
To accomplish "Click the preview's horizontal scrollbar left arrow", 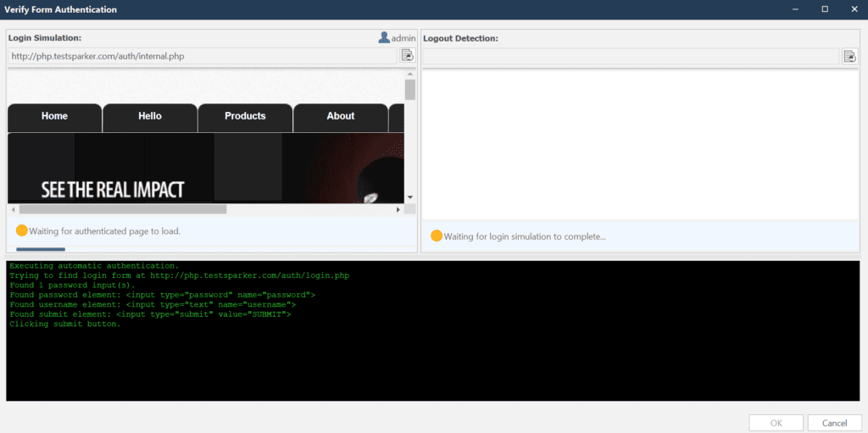I will point(14,209).
